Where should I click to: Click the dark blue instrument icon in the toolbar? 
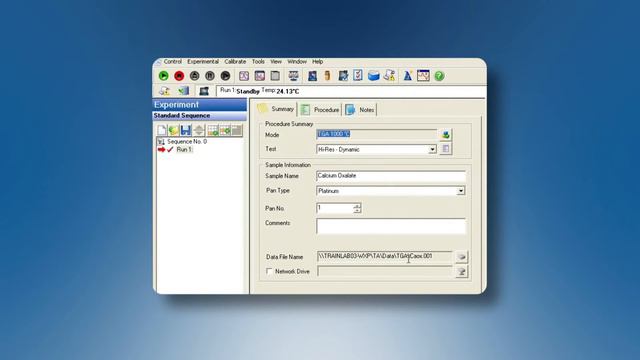click(312, 76)
